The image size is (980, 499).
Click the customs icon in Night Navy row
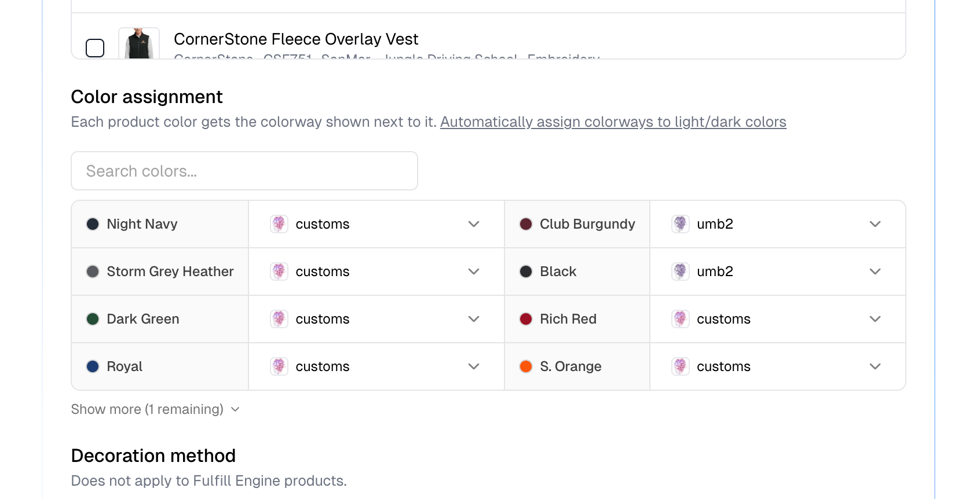pos(279,224)
